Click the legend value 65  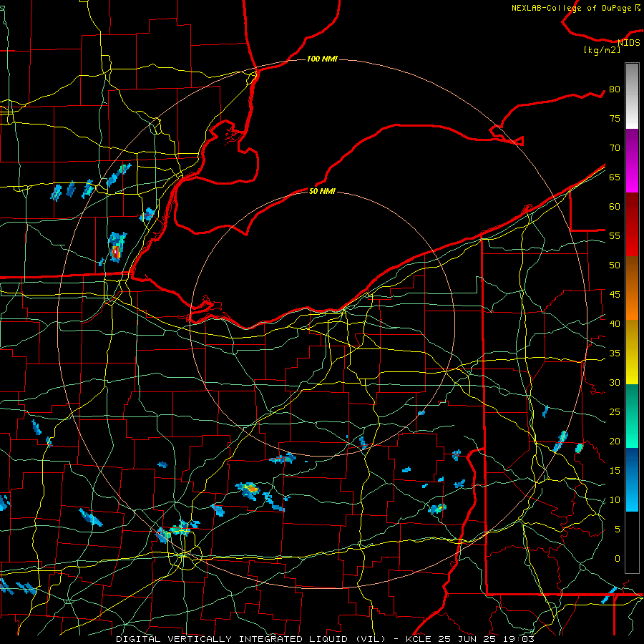pos(615,177)
